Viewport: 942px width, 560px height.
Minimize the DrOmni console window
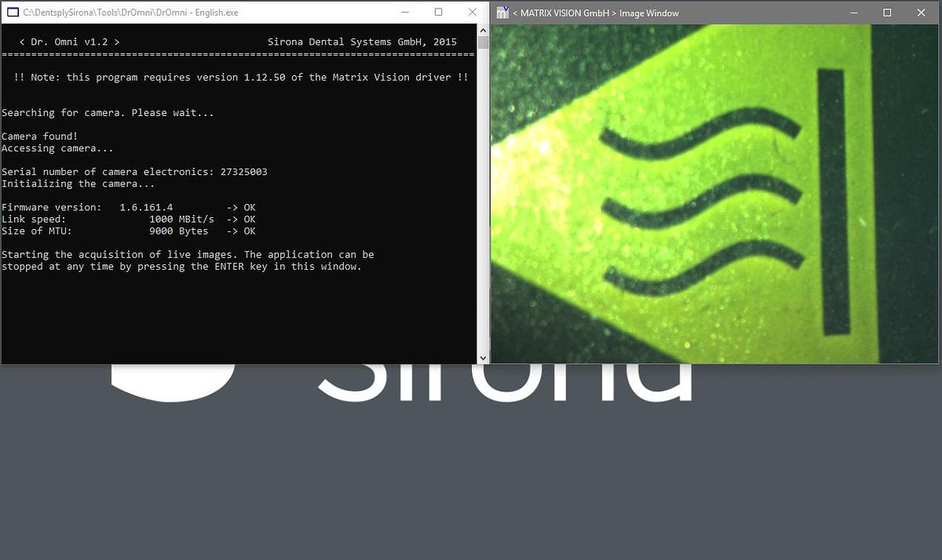[x=404, y=13]
